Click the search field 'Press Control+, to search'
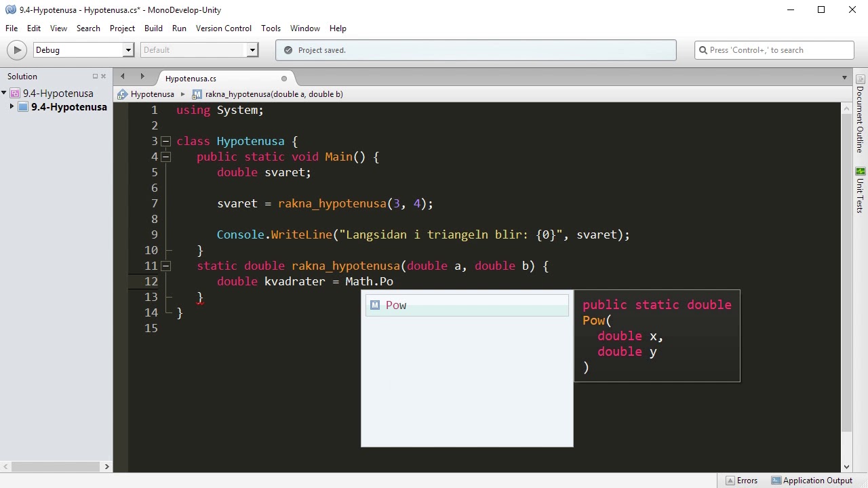 point(774,50)
